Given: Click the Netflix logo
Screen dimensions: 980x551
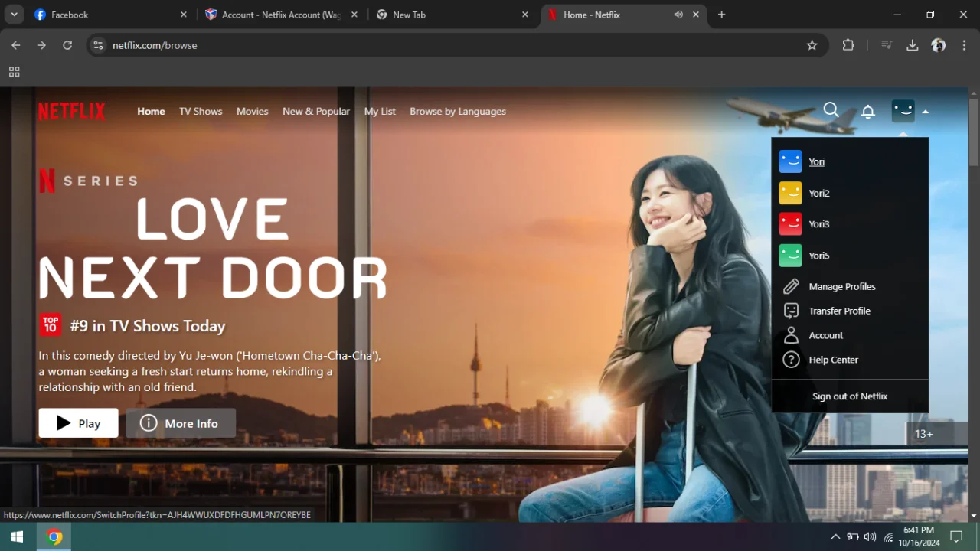Looking at the screenshot, I should [72, 112].
